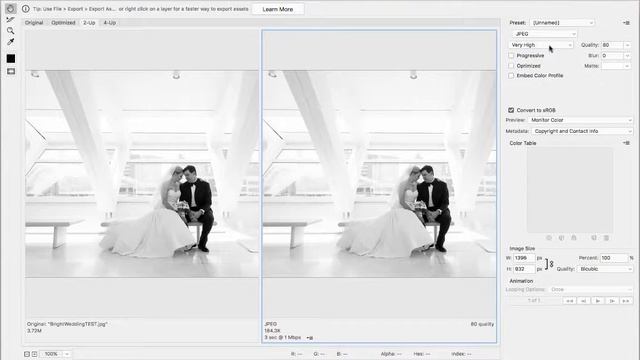Open the Matte color dropdown
The width and height of the screenshot is (640, 360).
coord(616,66)
